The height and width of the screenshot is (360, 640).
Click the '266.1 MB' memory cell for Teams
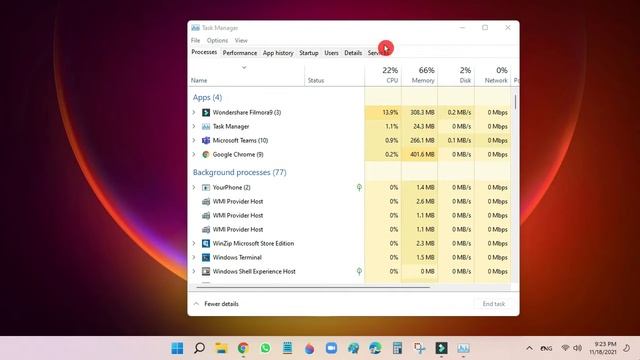pyautogui.click(x=420, y=140)
